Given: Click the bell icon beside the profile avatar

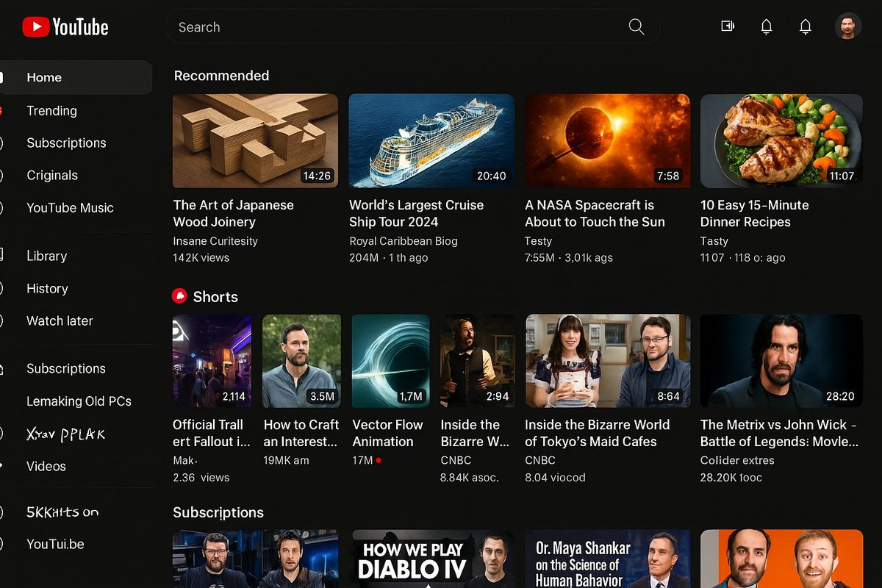Looking at the screenshot, I should [805, 27].
